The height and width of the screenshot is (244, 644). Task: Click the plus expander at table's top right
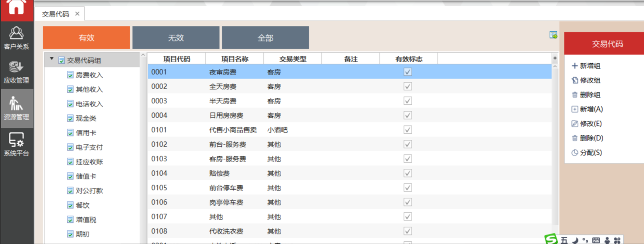[x=555, y=58]
